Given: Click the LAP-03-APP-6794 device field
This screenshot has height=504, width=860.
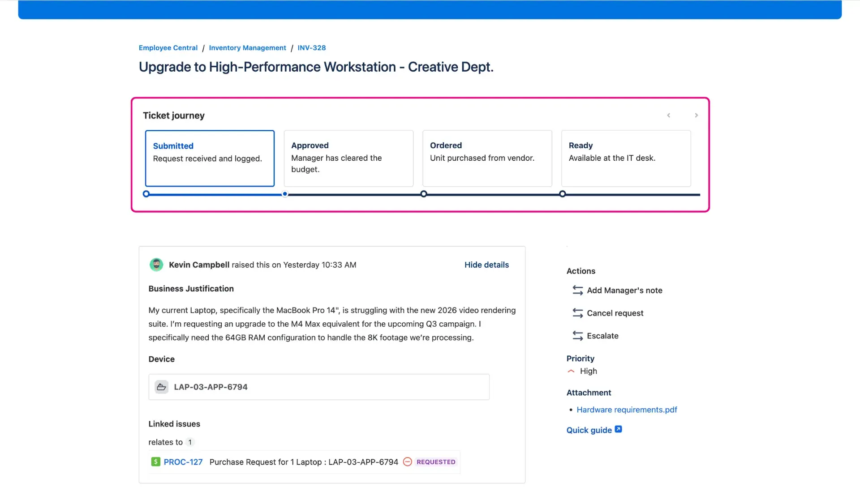Looking at the screenshot, I should click(319, 387).
